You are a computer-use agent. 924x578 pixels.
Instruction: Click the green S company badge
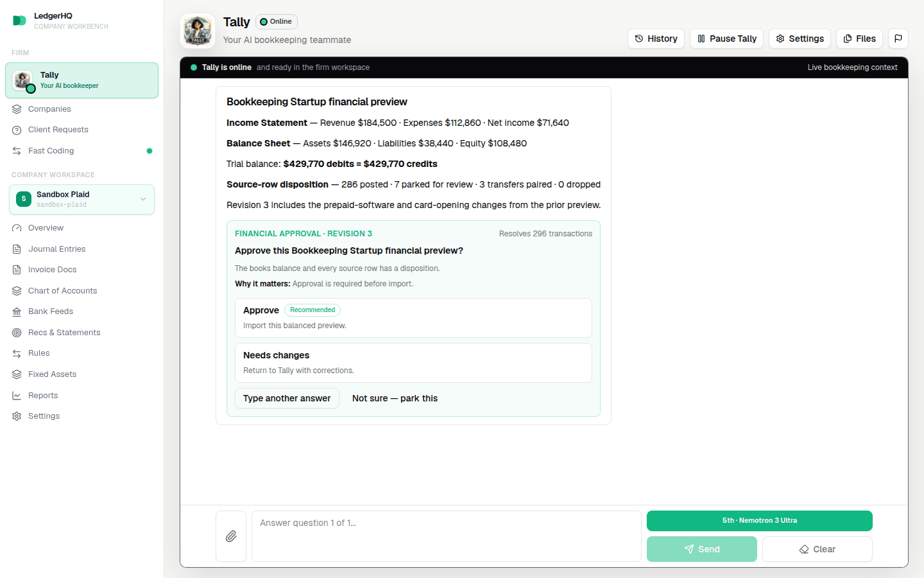(x=24, y=199)
